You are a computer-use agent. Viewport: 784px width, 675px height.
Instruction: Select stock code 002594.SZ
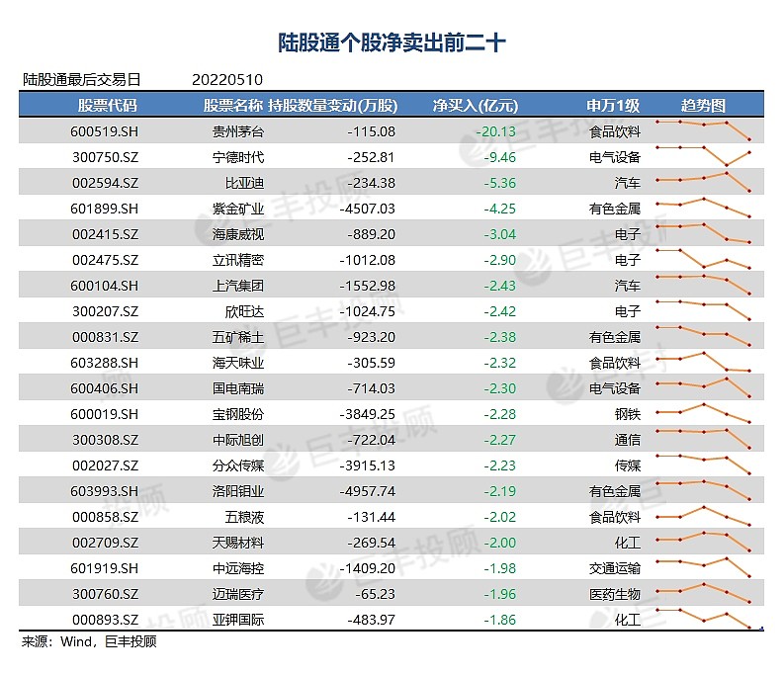click(105, 183)
